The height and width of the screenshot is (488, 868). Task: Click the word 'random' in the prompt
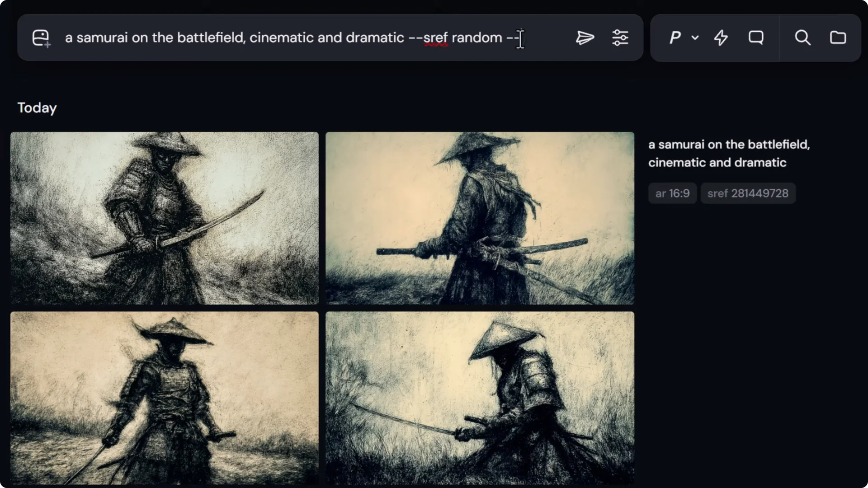(x=476, y=38)
